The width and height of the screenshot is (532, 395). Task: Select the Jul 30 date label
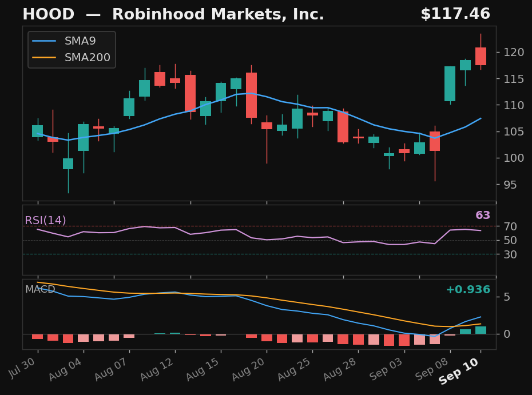pyautogui.click(x=22, y=368)
